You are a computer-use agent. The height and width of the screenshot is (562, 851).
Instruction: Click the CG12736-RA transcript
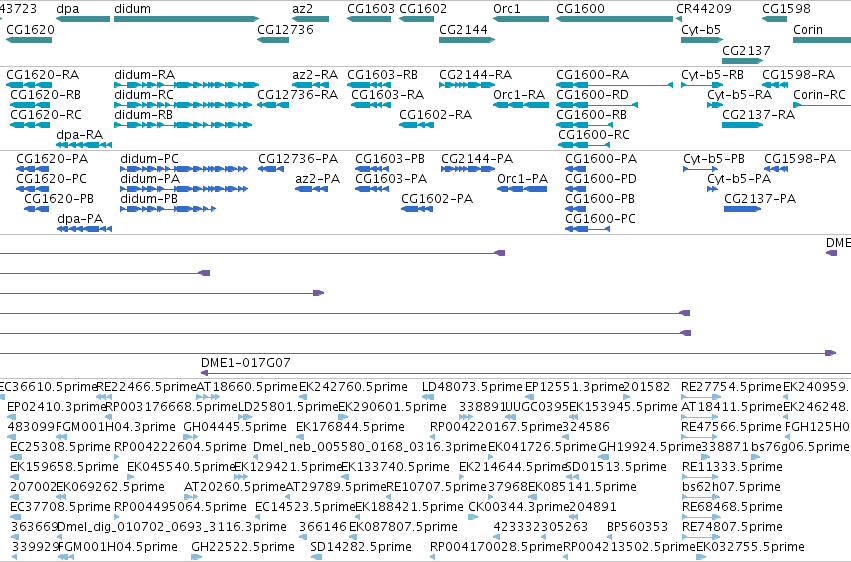click(x=273, y=105)
